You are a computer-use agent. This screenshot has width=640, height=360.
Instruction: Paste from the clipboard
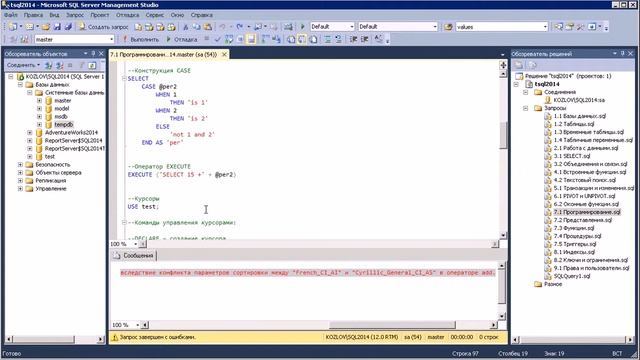tap(208, 27)
